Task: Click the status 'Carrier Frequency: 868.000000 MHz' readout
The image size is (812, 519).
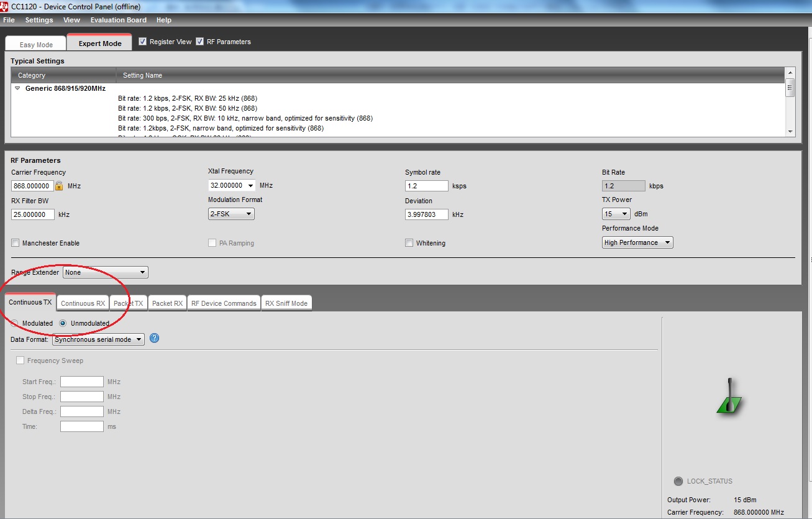Action: tap(726, 512)
